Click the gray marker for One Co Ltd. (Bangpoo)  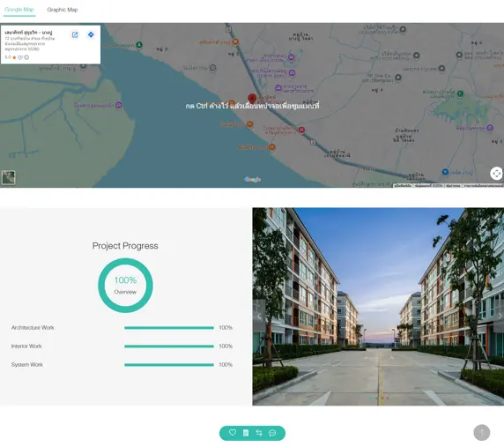pos(398,78)
